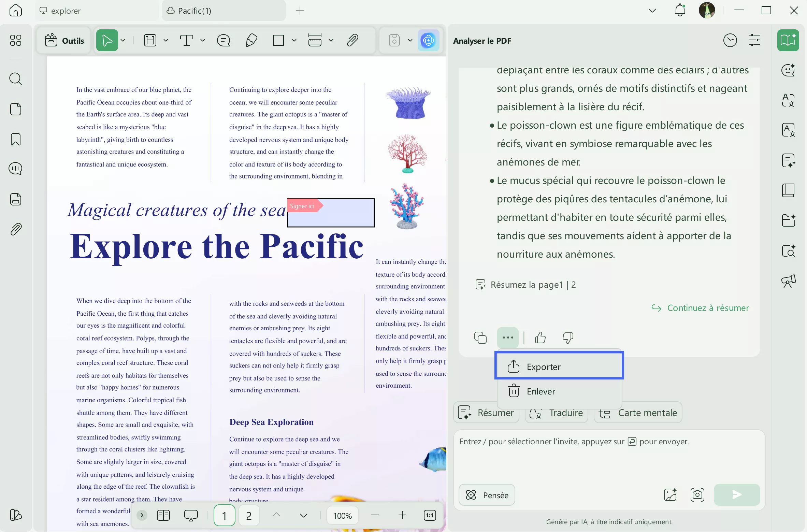
Task: Click the Carte mentale button
Action: pos(637,413)
